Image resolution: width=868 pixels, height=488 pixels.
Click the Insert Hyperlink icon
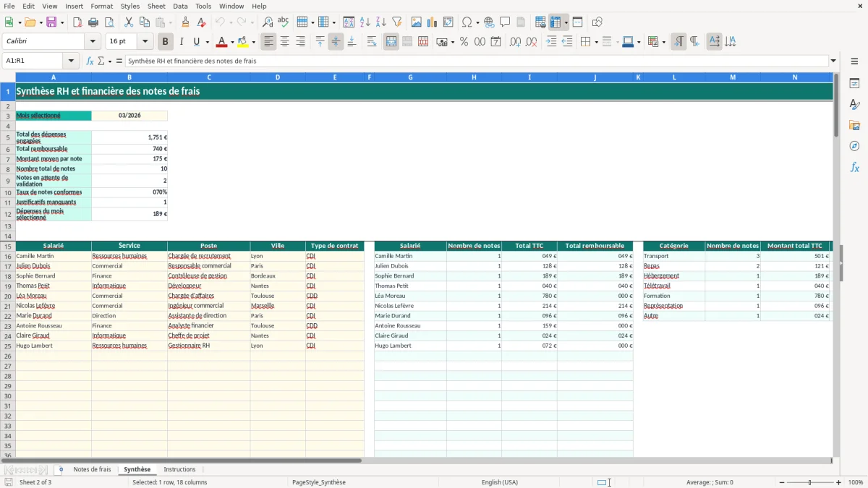(x=489, y=22)
